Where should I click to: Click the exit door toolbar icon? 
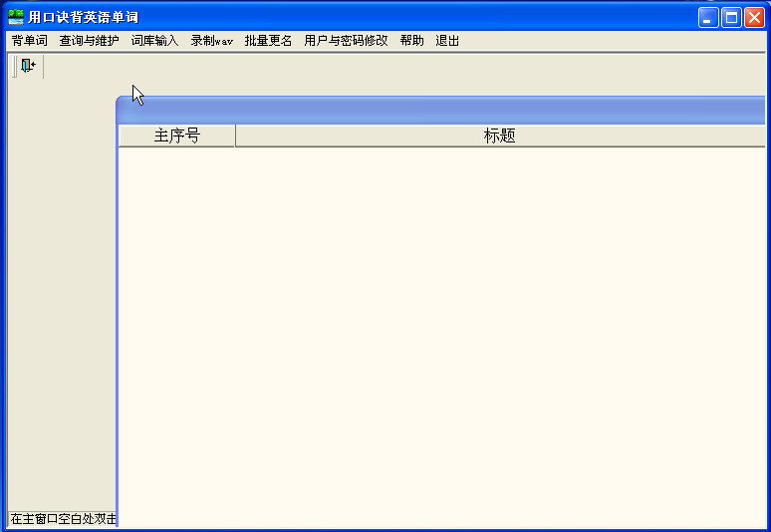[28, 66]
